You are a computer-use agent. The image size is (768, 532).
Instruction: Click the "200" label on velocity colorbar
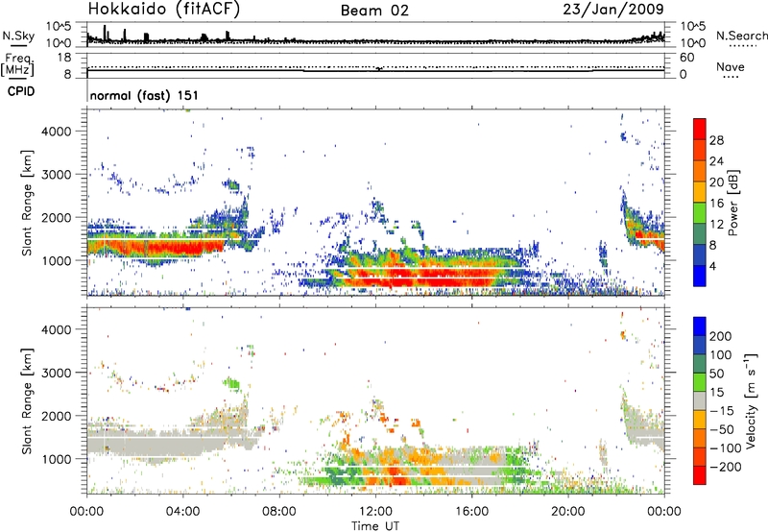pos(720,336)
